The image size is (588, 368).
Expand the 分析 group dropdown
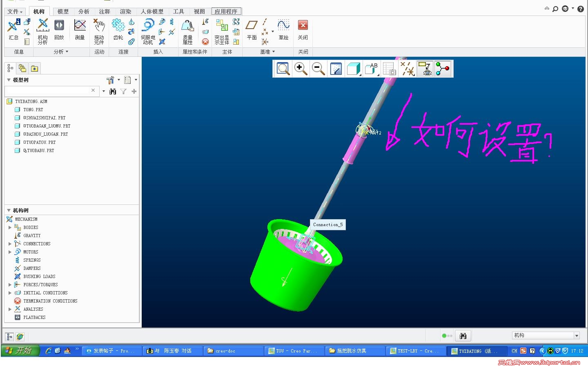[x=61, y=52]
